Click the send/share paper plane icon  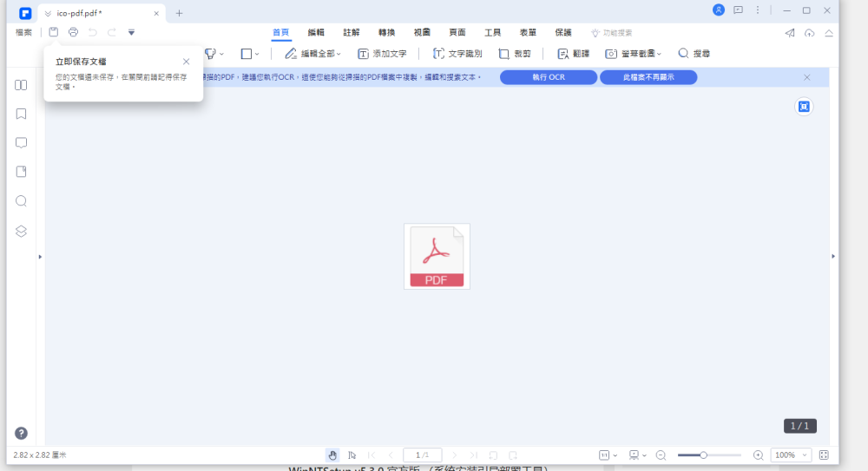[790, 33]
